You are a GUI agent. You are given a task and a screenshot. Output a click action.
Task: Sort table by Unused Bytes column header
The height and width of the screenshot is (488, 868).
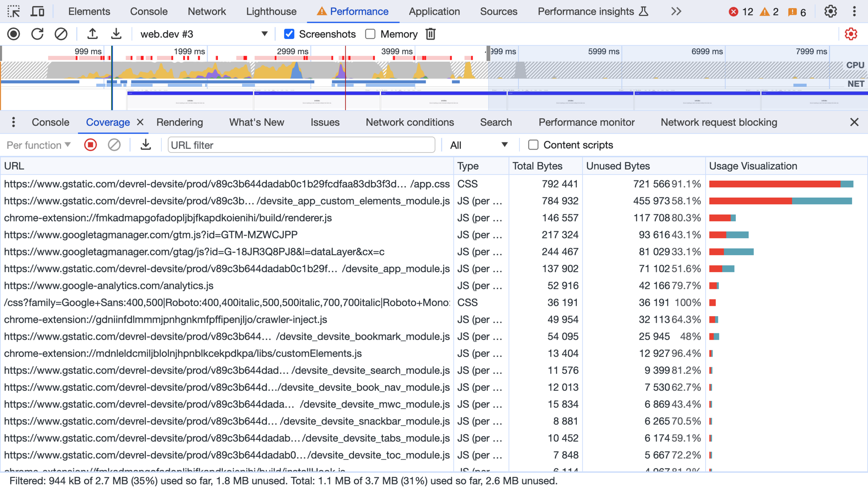tap(618, 166)
